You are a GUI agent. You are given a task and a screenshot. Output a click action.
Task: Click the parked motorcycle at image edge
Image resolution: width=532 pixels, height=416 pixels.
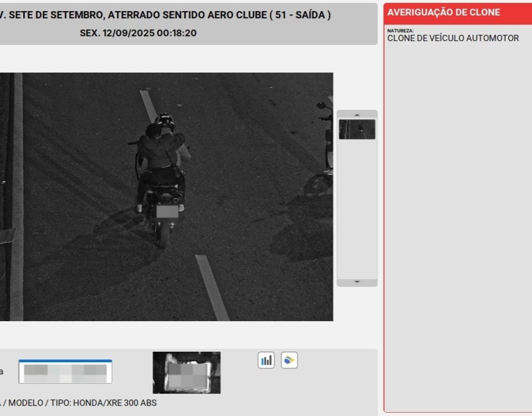coord(326,144)
